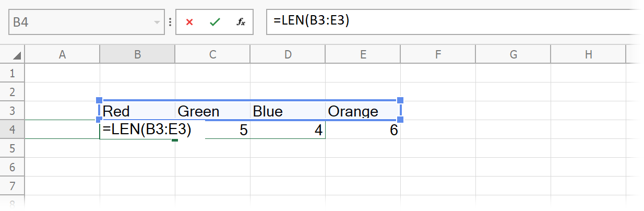Select column B header

click(137, 54)
